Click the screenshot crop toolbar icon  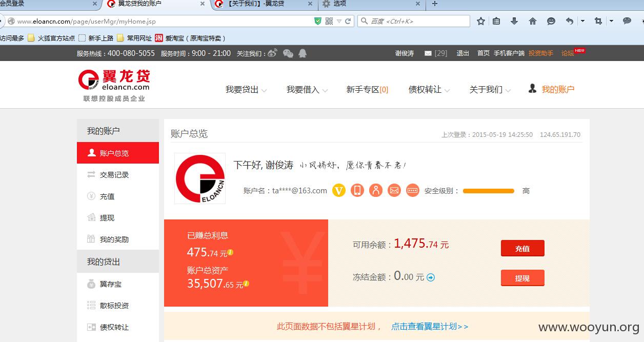[598, 21]
